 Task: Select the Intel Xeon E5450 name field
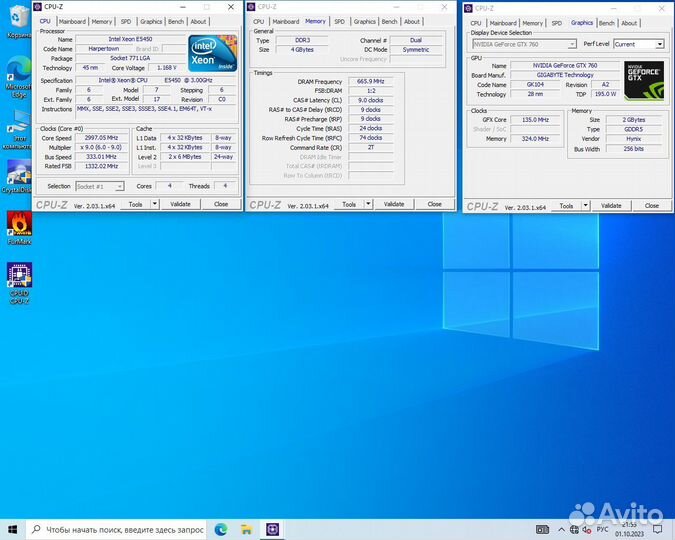pos(130,39)
